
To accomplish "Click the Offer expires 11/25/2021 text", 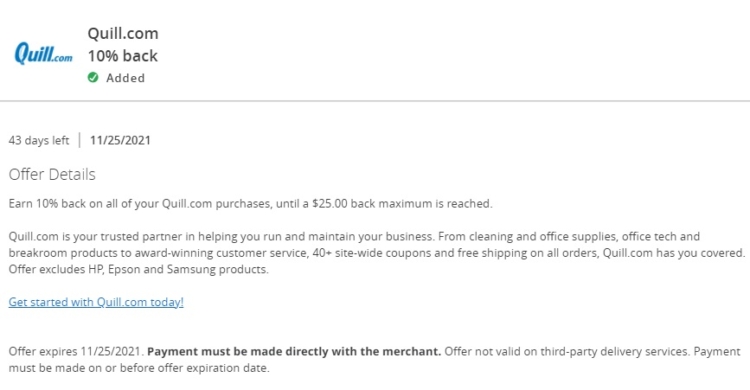I will pyautogui.click(x=76, y=351).
